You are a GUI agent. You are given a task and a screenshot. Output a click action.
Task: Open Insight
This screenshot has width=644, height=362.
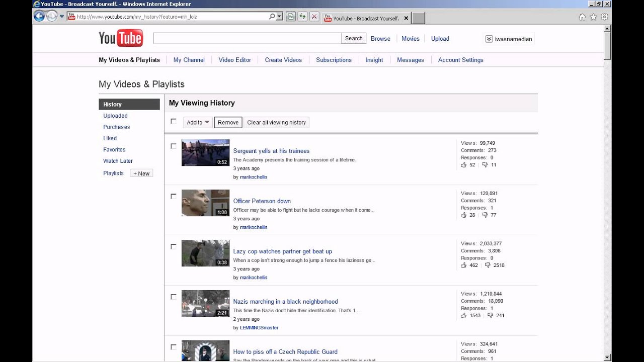(374, 60)
